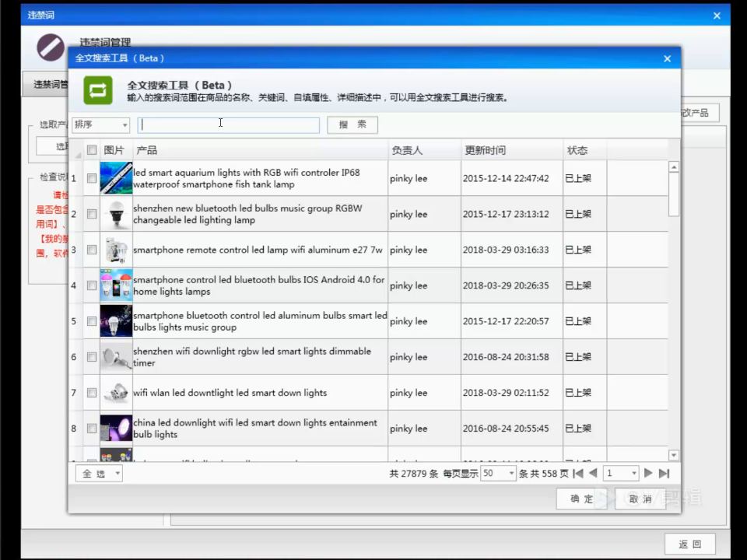Click the 违禁词管理 purple prohibited icon
Viewport: 747px width, 560px height.
51,47
